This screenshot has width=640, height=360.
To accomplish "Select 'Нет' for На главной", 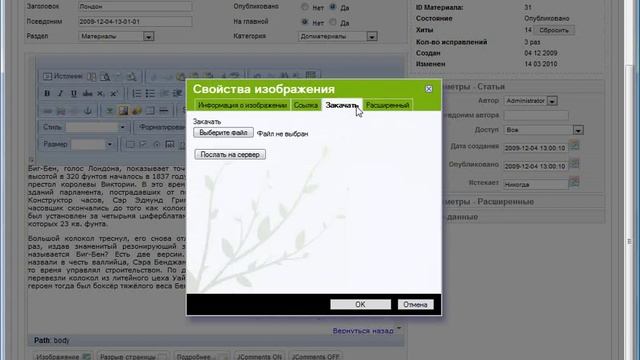I will [x=305, y=22].
